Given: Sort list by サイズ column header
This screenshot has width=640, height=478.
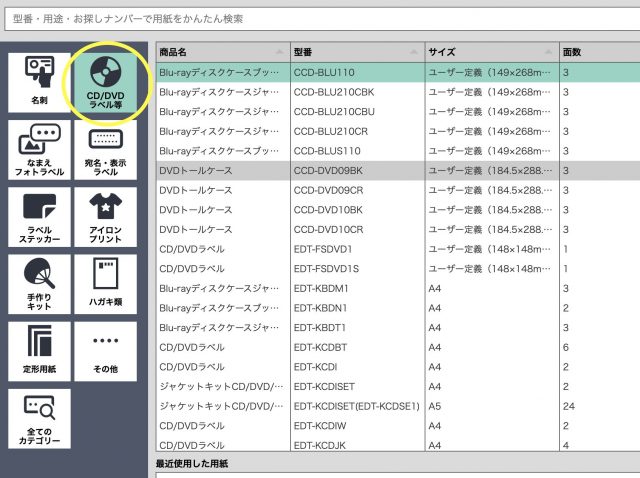Looking at the screenshot, I should 490,51.
